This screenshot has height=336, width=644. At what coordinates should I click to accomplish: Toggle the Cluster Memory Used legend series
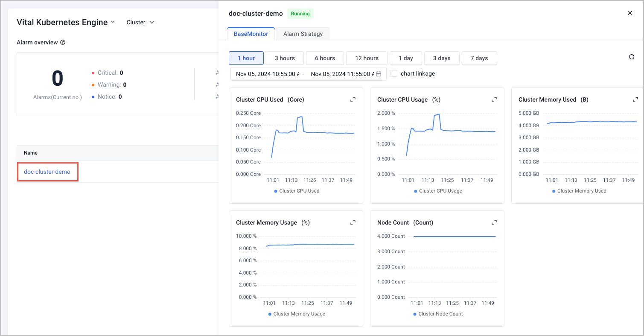tap(579, 191)
